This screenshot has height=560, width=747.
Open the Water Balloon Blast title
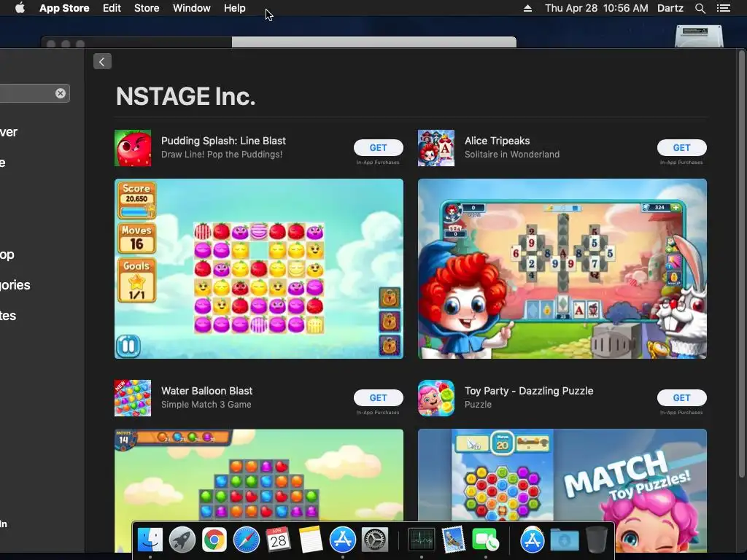pos(206,391)
